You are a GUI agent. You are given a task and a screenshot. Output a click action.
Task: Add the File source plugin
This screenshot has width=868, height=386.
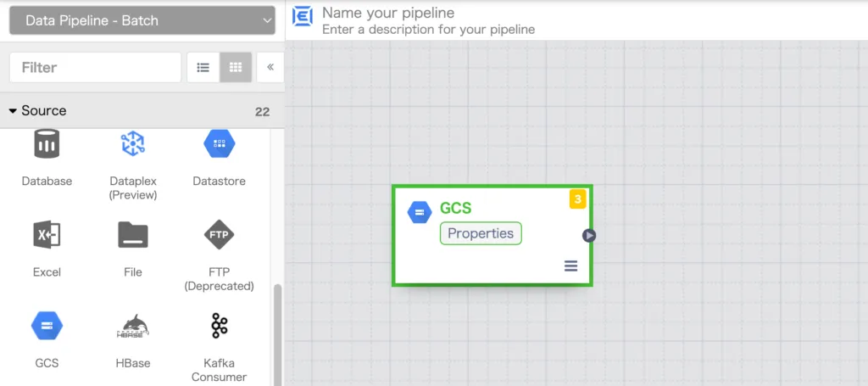coord(133,248)
